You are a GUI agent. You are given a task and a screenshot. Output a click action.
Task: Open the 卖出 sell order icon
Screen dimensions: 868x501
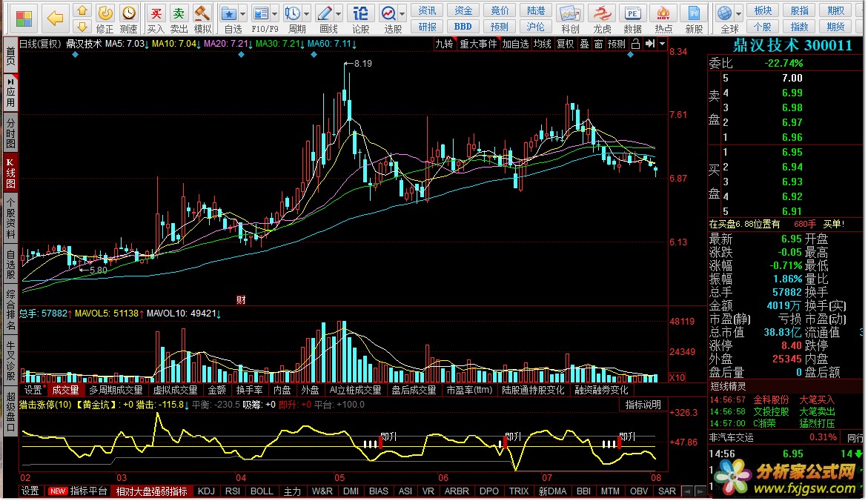[179, 19]
